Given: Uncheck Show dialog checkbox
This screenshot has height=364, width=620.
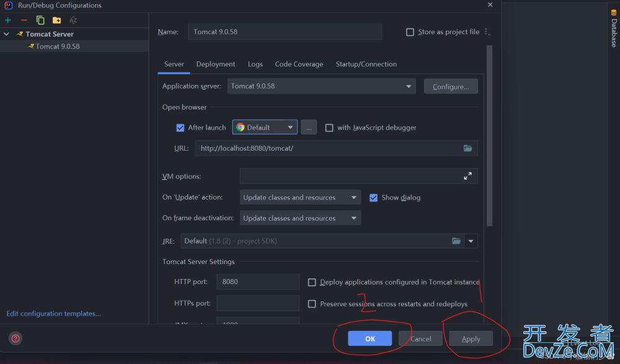Looking at the screenshot, I should click(x=373, y=197).
